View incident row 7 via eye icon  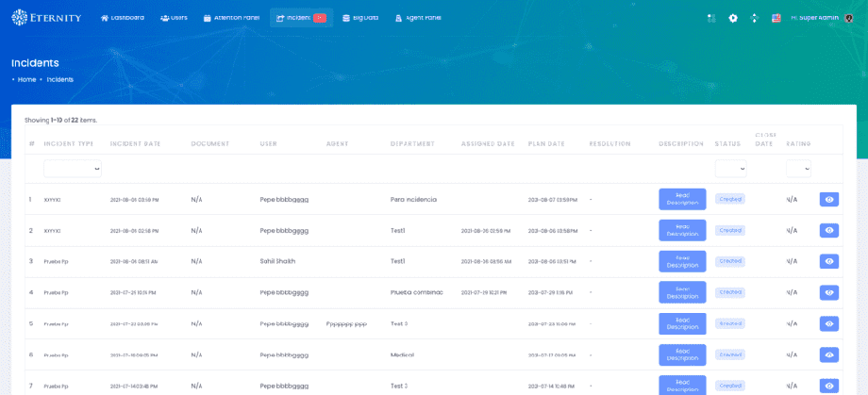(828, 386)
